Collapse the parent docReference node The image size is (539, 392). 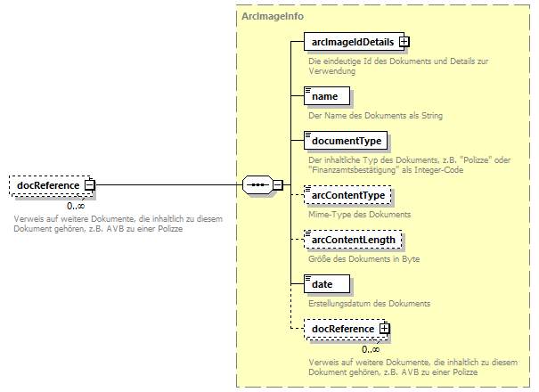(x=89, y=185)
